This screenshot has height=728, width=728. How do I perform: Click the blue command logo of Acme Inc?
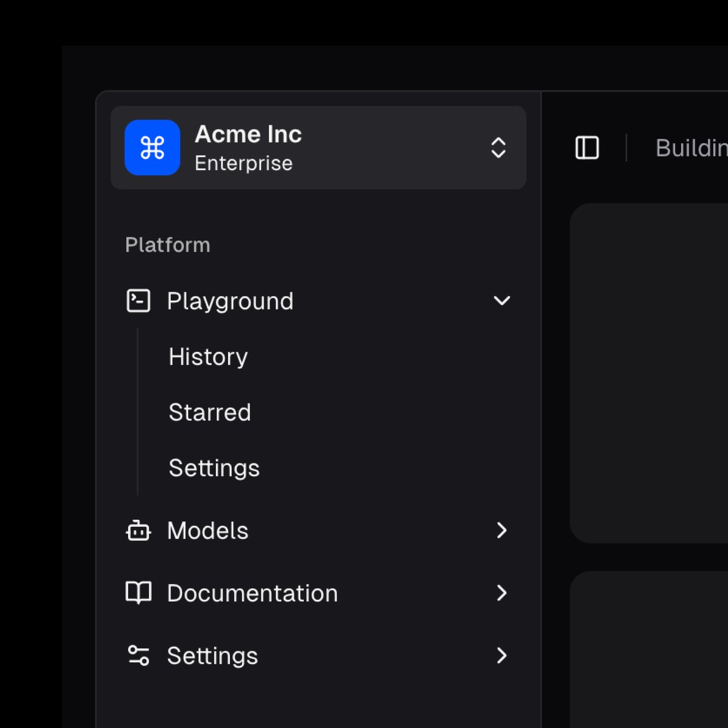[152, 147]
